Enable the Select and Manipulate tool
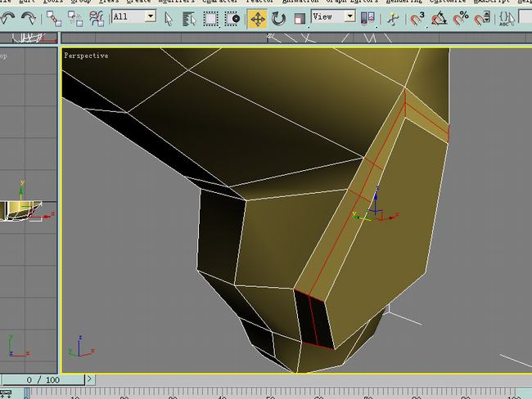The width and height of the screenshot is (532, 399). pos(393,19)
